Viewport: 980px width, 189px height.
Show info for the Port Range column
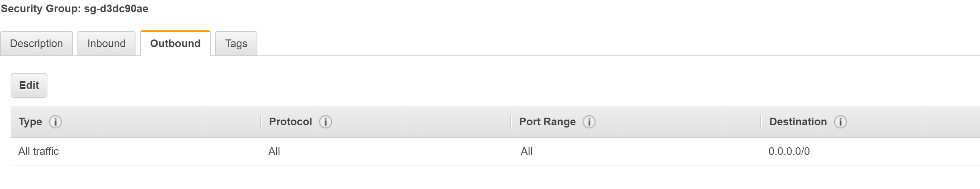(589, 122)
